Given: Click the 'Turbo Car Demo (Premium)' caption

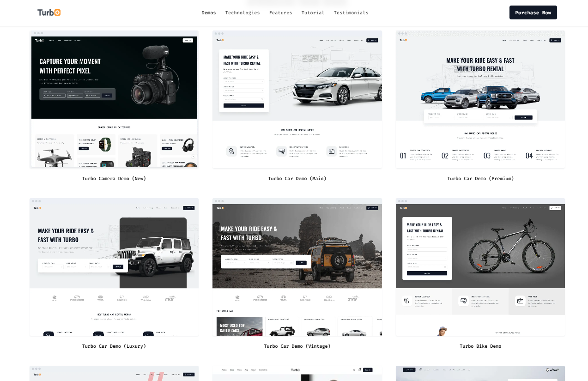Looking at the screenshot, I should [480, 179].
